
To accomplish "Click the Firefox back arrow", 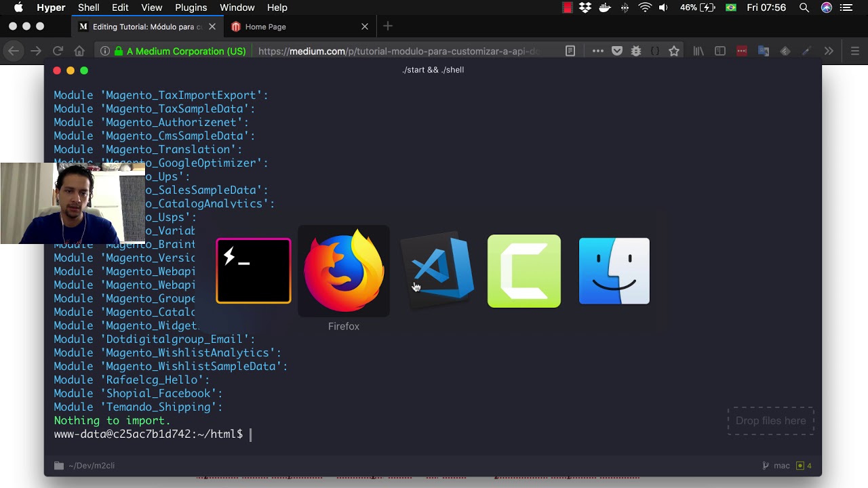I will coord(14,51).
